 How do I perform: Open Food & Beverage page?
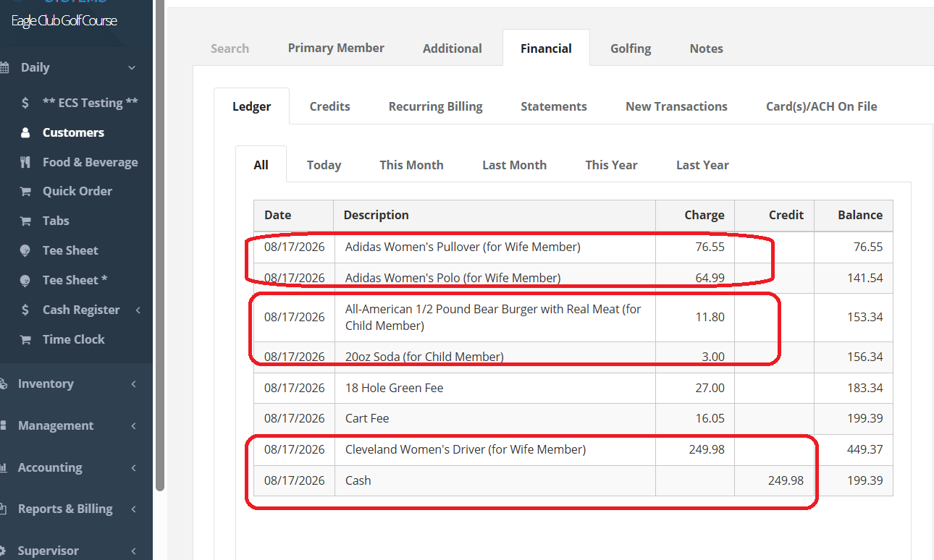pyautogui.click(x=90, y=162)
